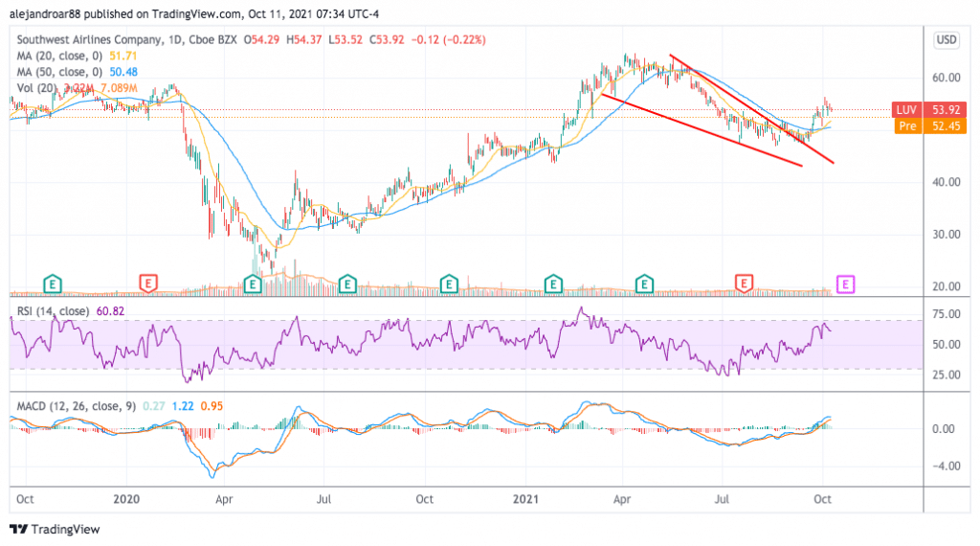Click the green earnings marker near Jul 2020

347,284
